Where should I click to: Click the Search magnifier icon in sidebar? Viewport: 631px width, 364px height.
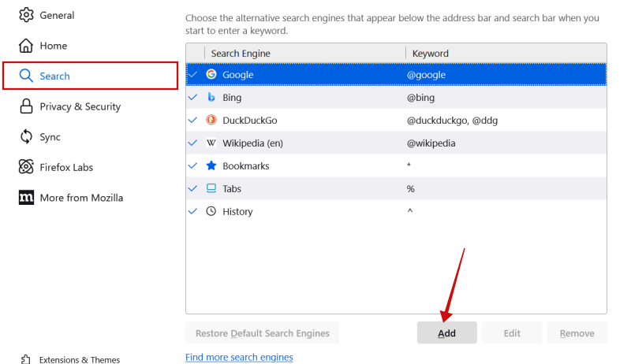click(x=26, y=76)
